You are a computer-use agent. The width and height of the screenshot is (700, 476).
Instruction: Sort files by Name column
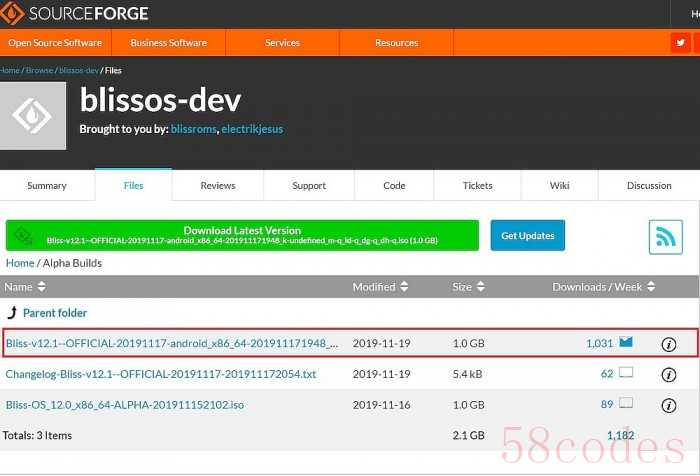point(25,287)
